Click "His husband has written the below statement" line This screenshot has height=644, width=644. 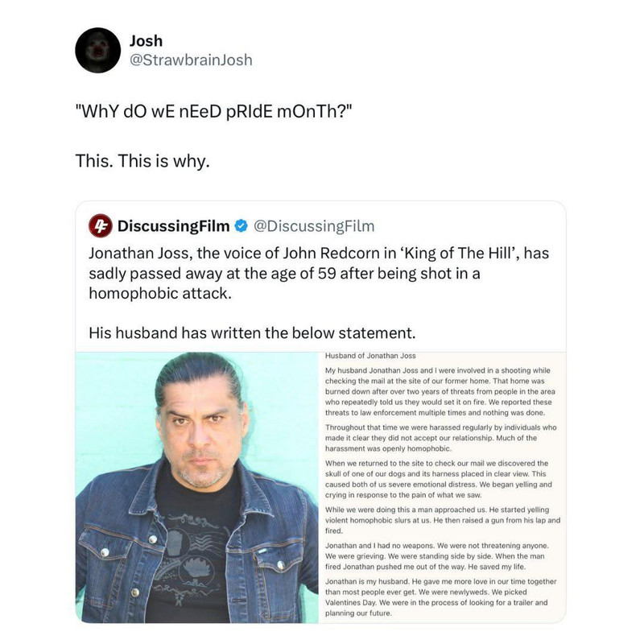(252, 332)
